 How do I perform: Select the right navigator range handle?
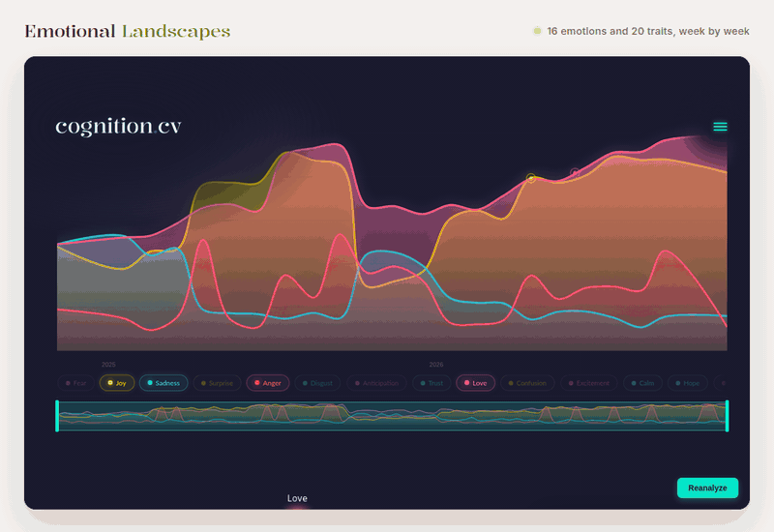point(727,416)
